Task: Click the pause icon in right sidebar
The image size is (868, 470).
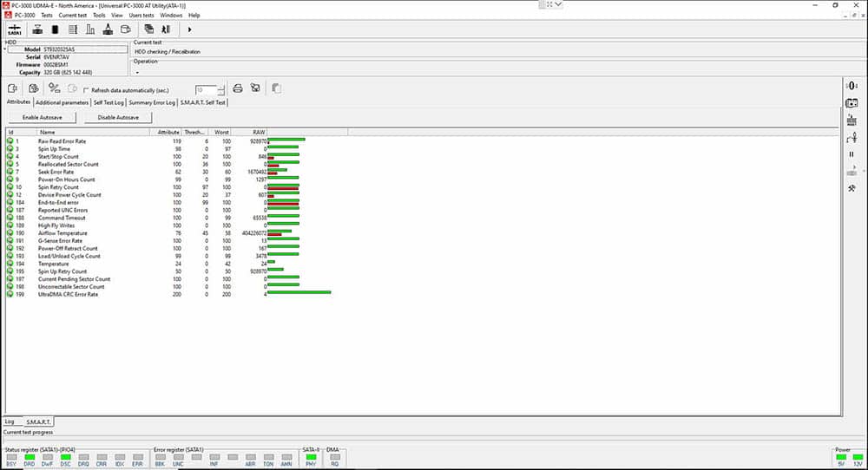Action: (852, 154)
